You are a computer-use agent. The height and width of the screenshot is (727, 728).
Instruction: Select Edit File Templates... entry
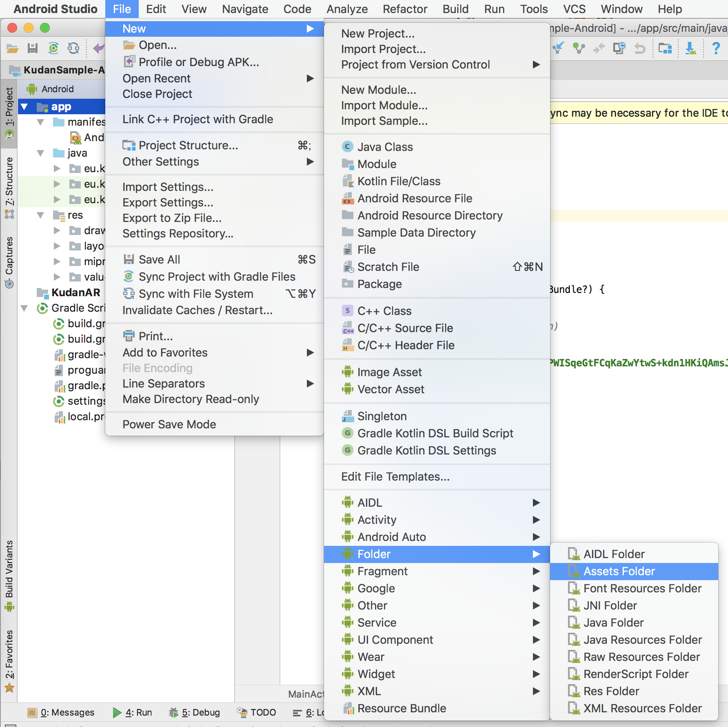[x=437, y=477]
